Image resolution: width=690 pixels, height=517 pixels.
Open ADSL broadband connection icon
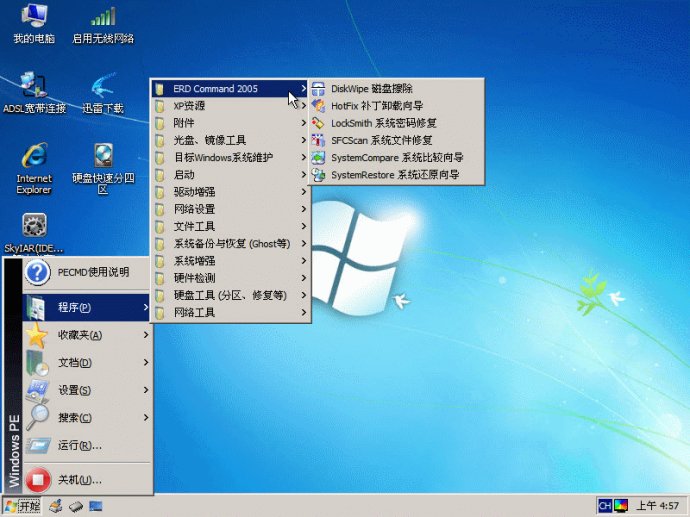(x=34, y=93)
